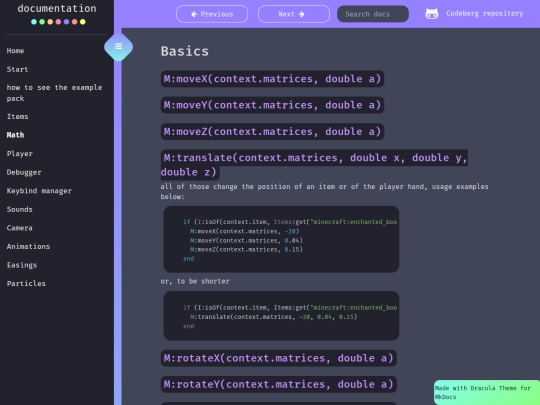540x405 pixels.
Task: Click the M:moveZ(context.matrices, double a) heading
Action: [x=272, y=132]
